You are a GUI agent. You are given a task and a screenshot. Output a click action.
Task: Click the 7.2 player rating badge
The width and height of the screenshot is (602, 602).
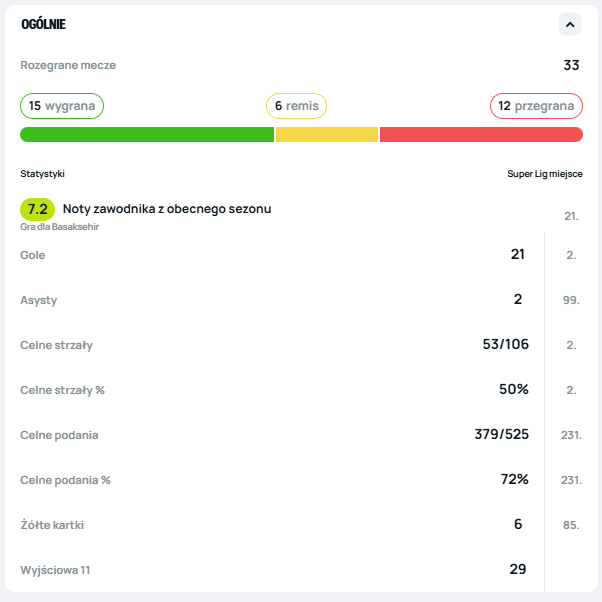coord(37,209)
